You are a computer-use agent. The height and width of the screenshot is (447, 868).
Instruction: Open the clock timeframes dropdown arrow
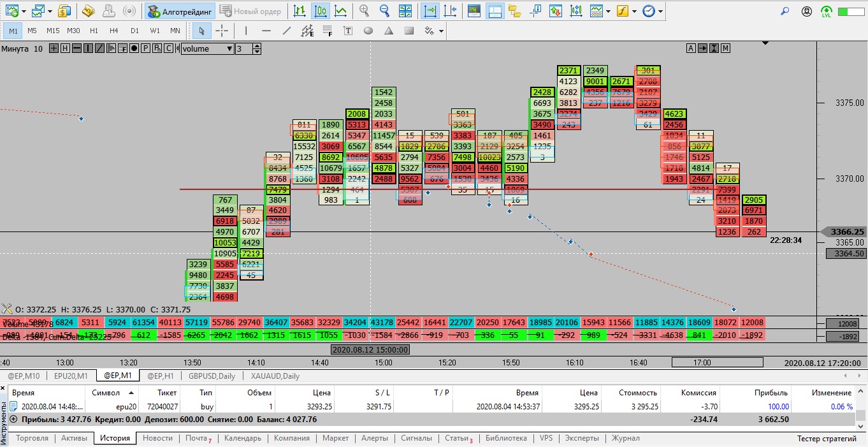pos(660,11)
